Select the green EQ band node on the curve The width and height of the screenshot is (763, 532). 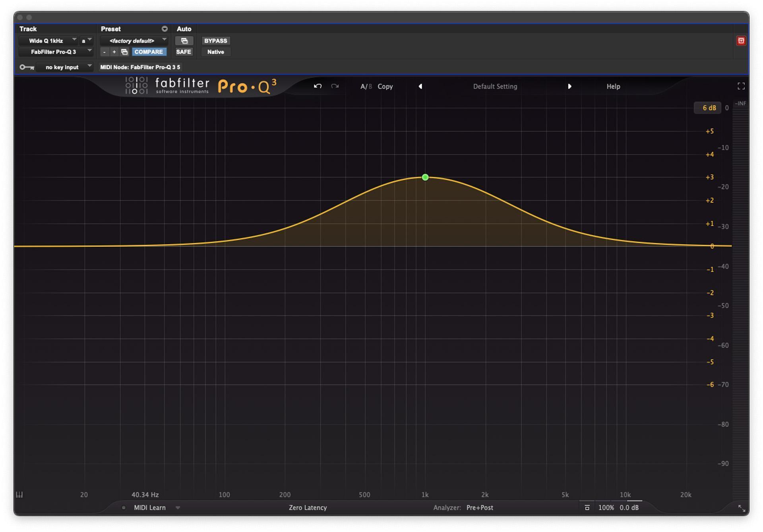click(x=425, y=177)
